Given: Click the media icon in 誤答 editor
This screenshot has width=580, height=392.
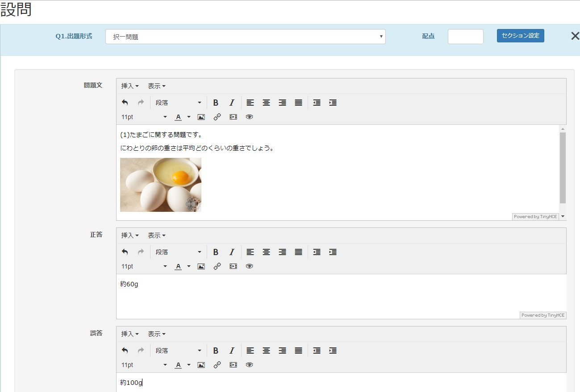Looking at the screenshot, I should 234,365.
